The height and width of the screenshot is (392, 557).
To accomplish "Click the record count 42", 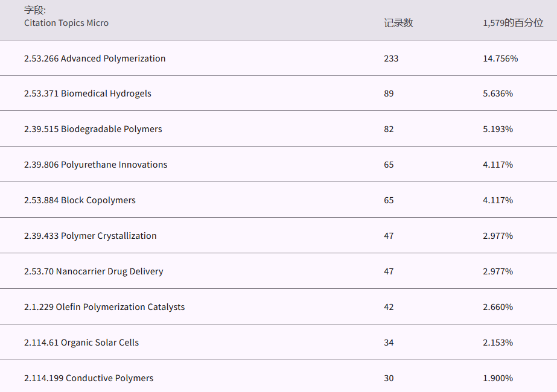I will coord(389,307).
